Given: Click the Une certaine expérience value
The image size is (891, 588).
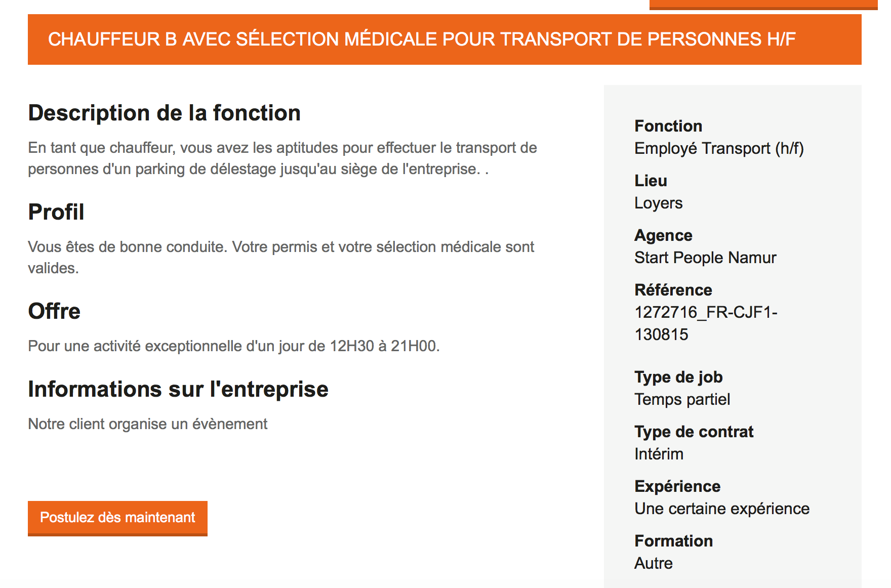Looking at the screenshot, I should click(722, 509).
